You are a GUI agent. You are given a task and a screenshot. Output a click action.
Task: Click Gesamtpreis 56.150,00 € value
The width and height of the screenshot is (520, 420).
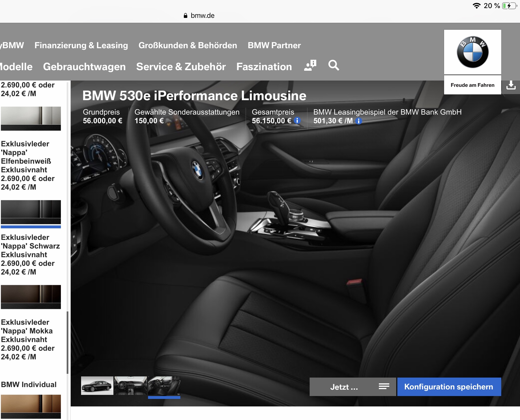click(x=272, y=121)
